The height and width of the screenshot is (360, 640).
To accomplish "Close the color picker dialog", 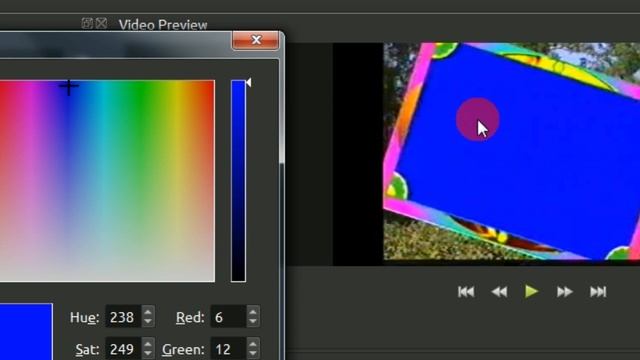I will tap(256, 40).
